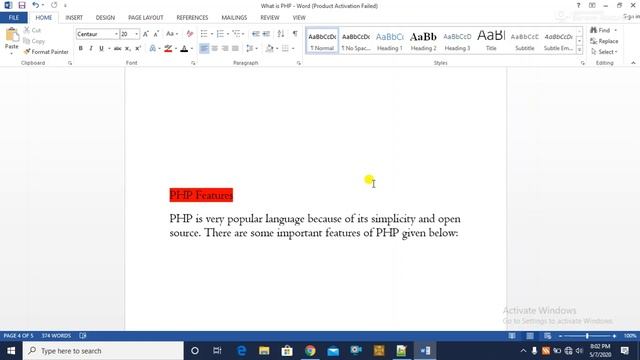This screenshot has height=360, width=640.
Task: Undo the last action
Action: tap(36, 5)
